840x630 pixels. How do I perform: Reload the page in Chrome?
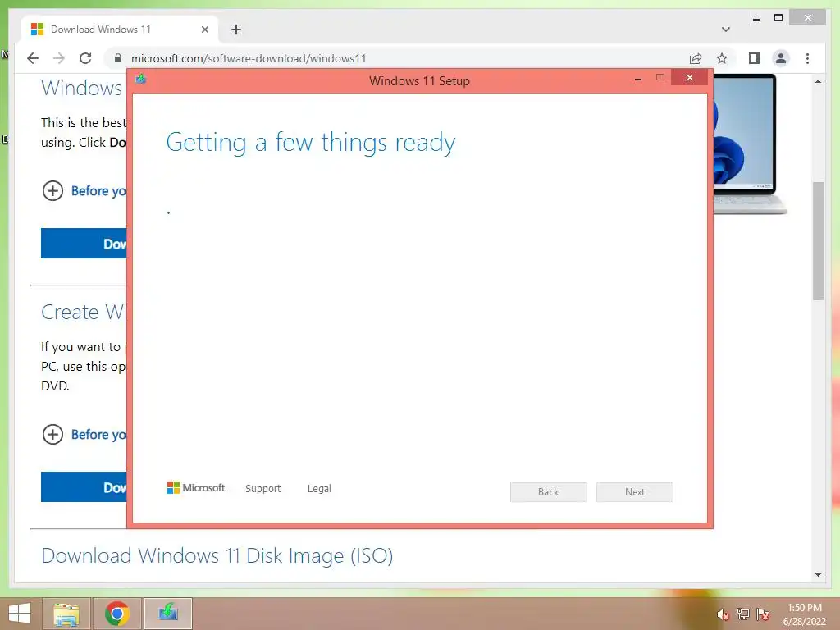(x=85, y=58)
